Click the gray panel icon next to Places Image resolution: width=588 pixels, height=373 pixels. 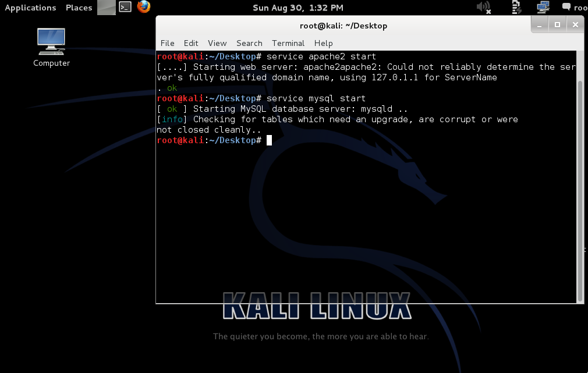[106, 7]
